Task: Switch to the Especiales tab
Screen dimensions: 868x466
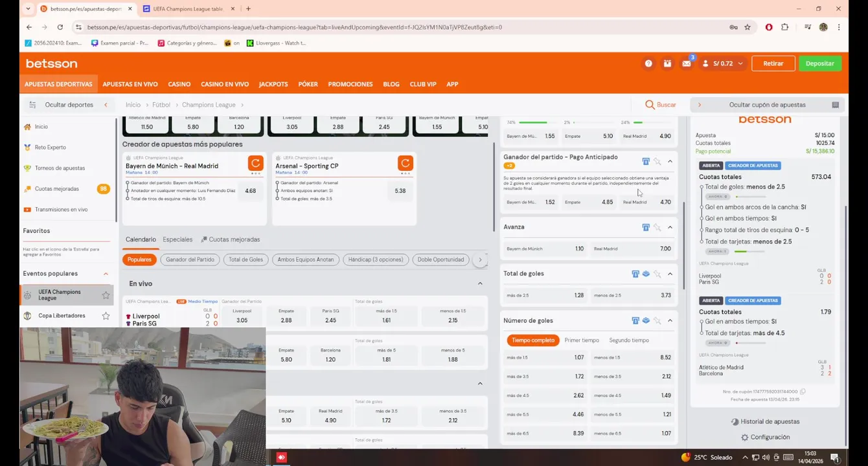Action: [x=177, y=239]
